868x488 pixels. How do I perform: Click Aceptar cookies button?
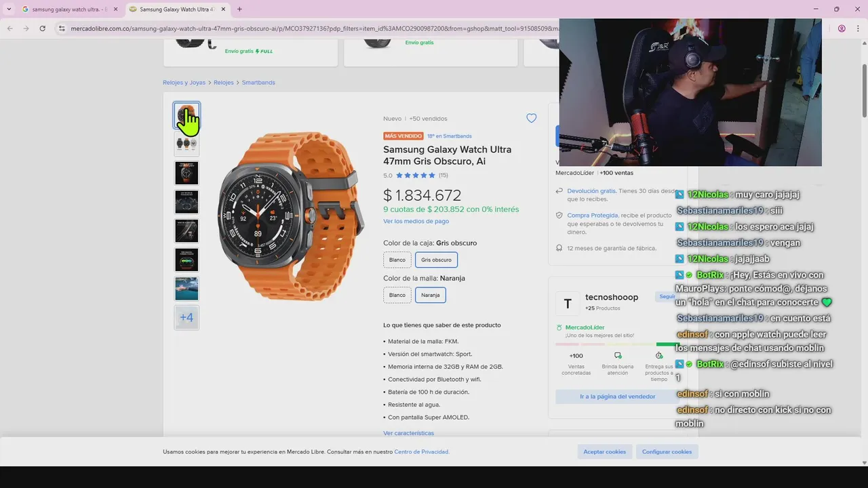(x=605, y=452)
